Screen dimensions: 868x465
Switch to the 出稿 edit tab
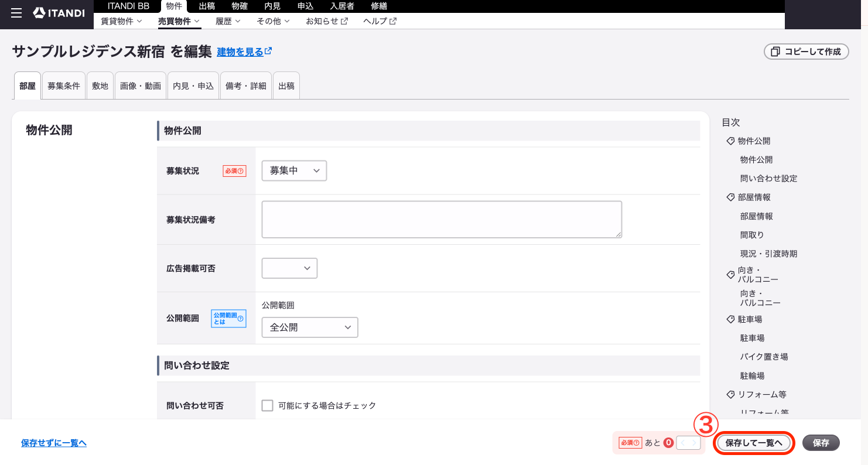(x=286, y=86)
